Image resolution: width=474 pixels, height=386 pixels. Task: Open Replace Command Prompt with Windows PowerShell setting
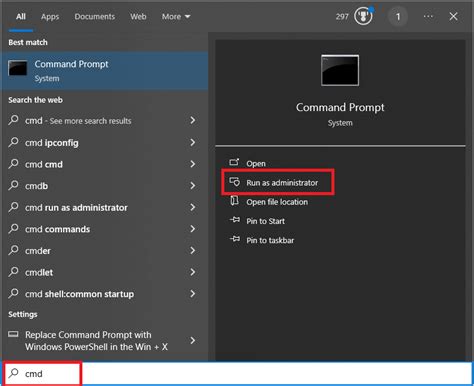(x=104, y=341)
